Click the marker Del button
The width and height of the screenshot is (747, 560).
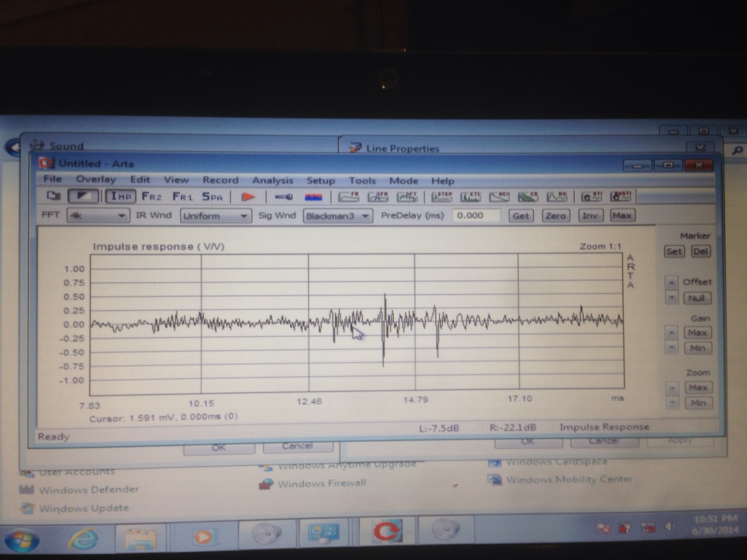coord(700,251)
